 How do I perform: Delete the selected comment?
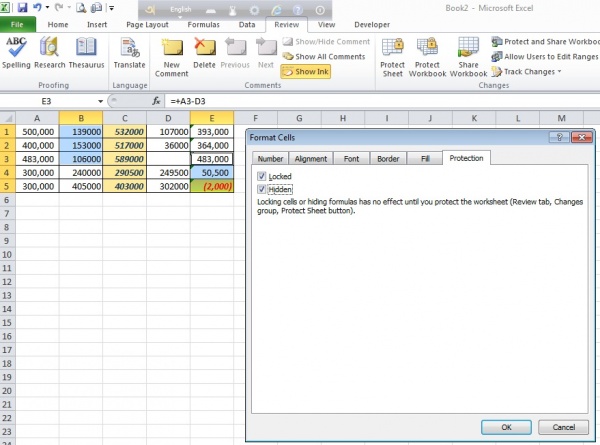pyautogui.click(x=204, y=53)
